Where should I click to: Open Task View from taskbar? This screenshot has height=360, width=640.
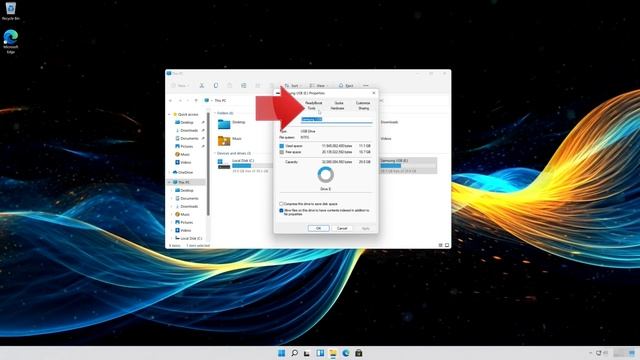pos(307,353)
